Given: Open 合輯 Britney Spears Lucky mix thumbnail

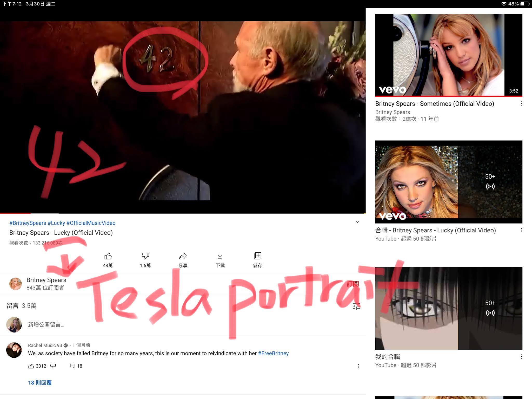Looking at the screenshot, I should [x=449, y=182].
